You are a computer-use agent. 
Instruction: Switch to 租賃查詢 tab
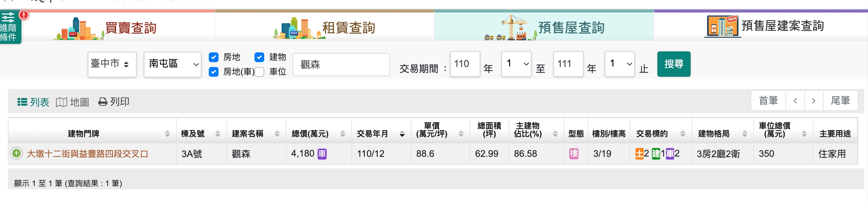[325, 27]
